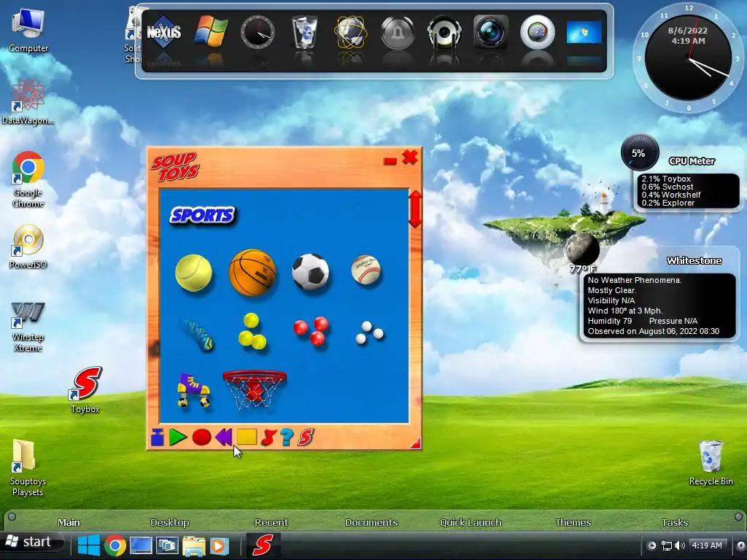This screenshot has width=747, height=560.
Task: Click the volume speaker tray icon
Action: click(680, 545)
